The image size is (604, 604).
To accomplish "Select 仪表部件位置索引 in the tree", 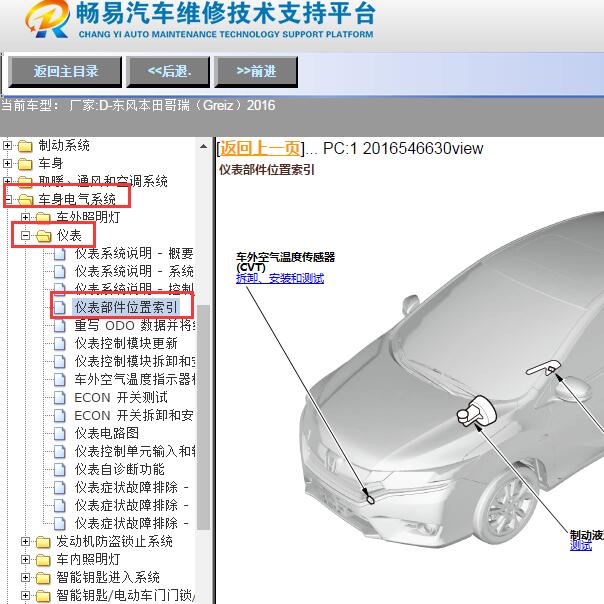I will pyautogui.click(x=126, y=307).
